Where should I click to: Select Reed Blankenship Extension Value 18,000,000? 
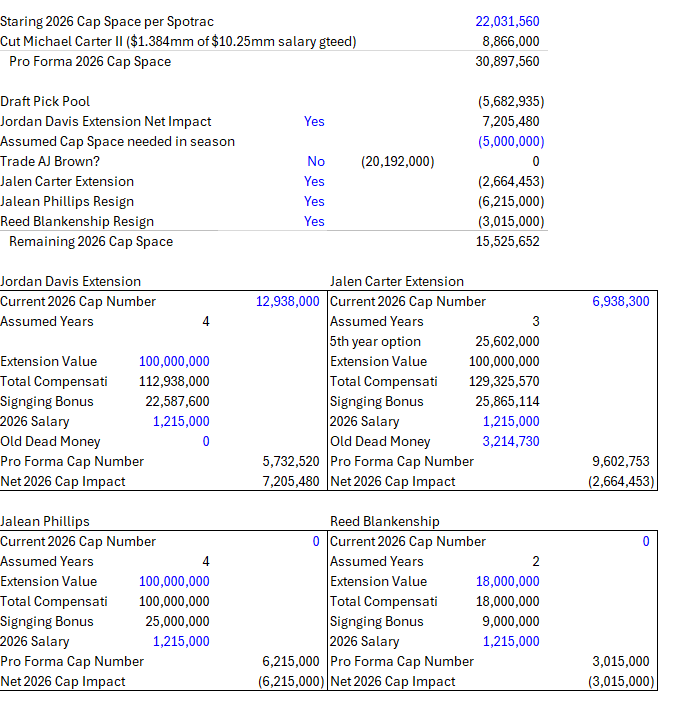pos(507,581)
